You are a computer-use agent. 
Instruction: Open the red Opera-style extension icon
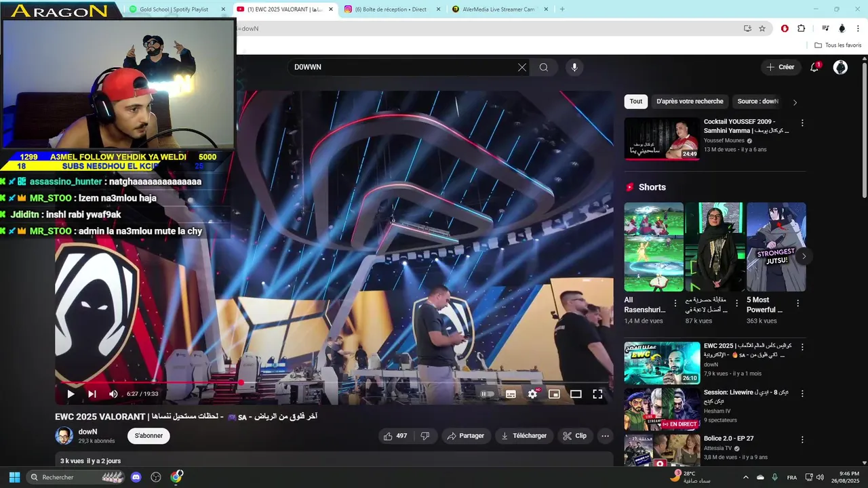[785, 28]
